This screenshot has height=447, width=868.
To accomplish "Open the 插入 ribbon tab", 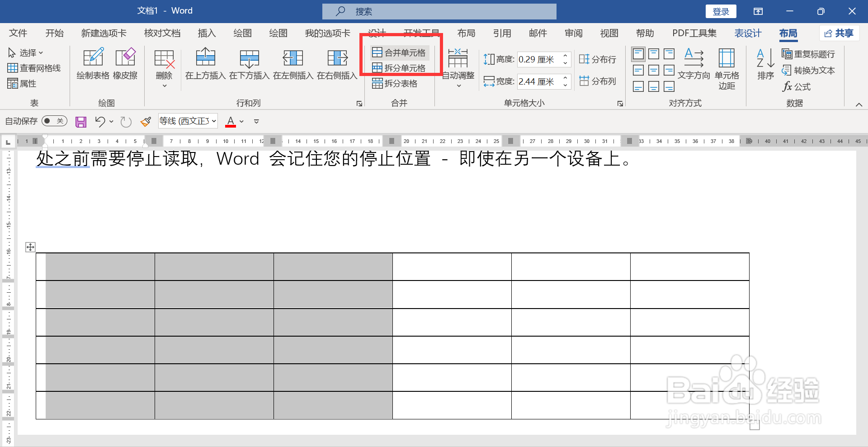I will tap(207, 33).
